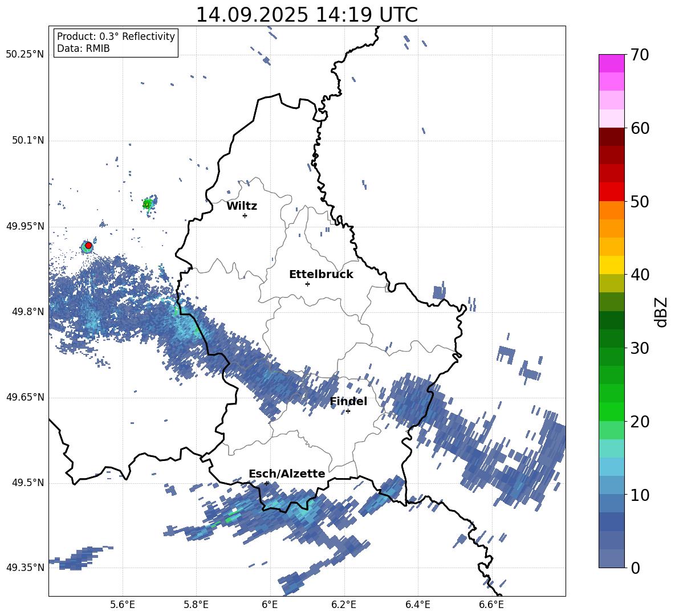Click the 49.95°N latitude label
This screenshot has width=675, height=616.
[x=25, y=226]
